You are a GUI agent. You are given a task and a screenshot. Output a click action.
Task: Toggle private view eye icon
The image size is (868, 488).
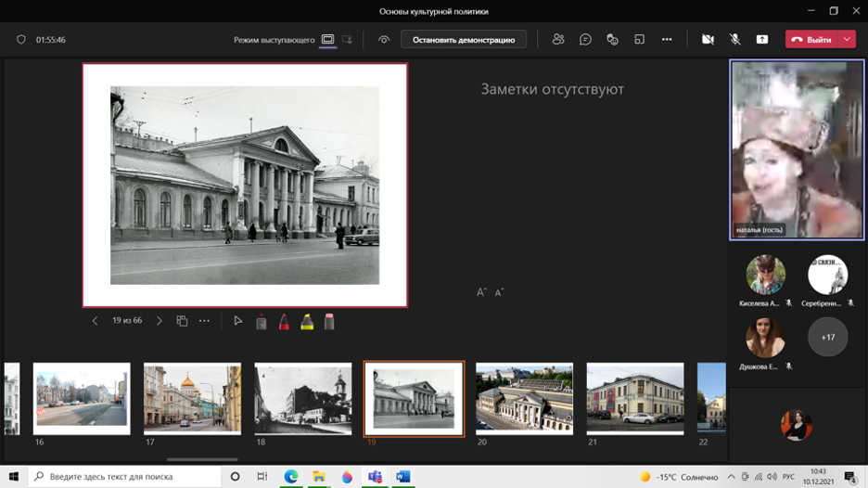pos(384,40)
